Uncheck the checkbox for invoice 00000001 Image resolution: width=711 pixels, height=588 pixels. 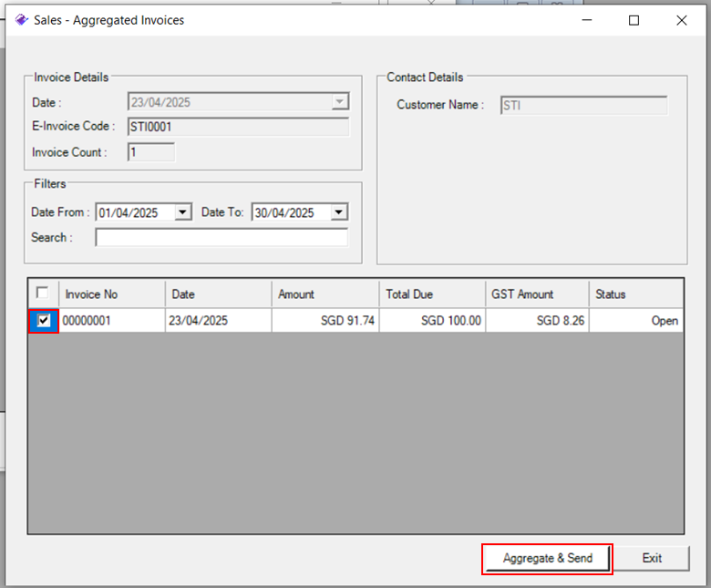point(44,321)
